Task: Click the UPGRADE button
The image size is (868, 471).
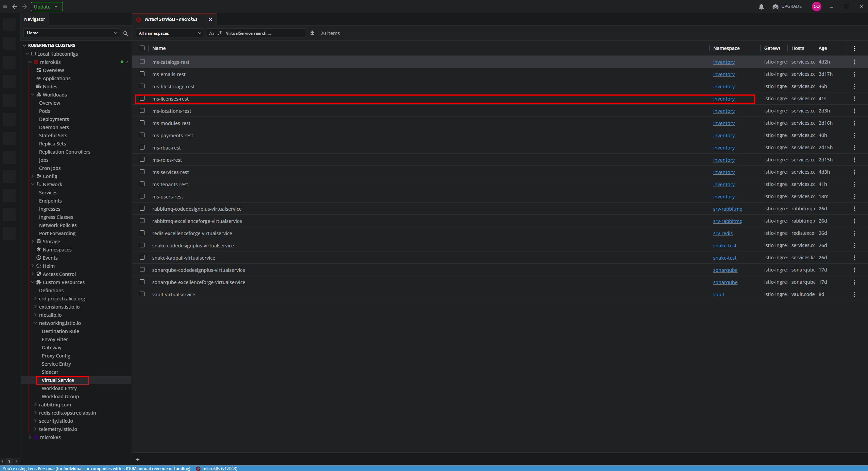Action: click(x=787, y=6)
